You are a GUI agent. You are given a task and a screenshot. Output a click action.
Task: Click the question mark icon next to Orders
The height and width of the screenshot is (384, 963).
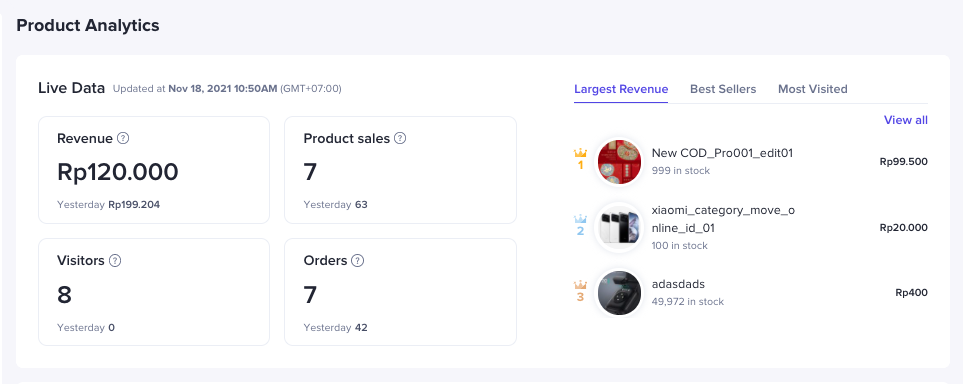pos(357,261)
